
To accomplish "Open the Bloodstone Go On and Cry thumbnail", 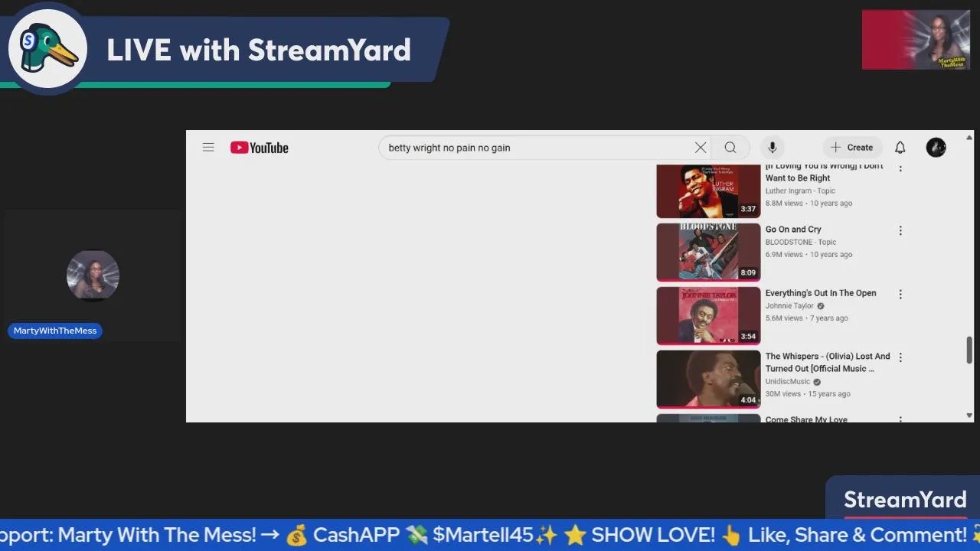I will tap(708, 253).
